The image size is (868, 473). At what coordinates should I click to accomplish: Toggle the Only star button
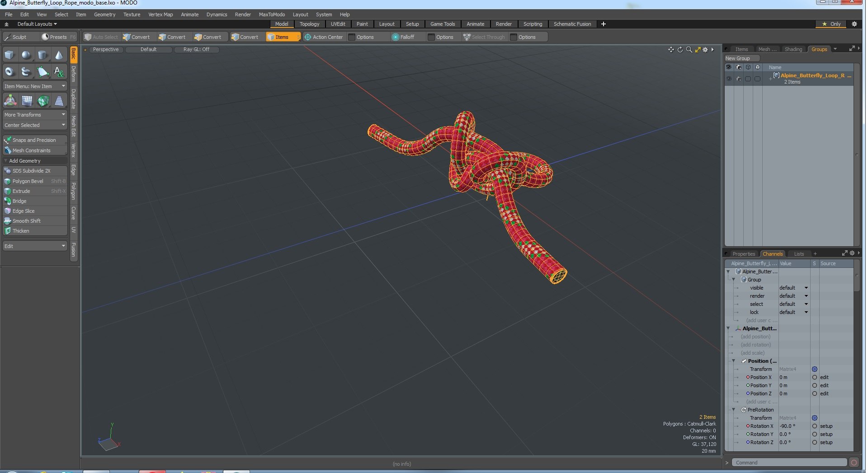click(x=831, y=24)
